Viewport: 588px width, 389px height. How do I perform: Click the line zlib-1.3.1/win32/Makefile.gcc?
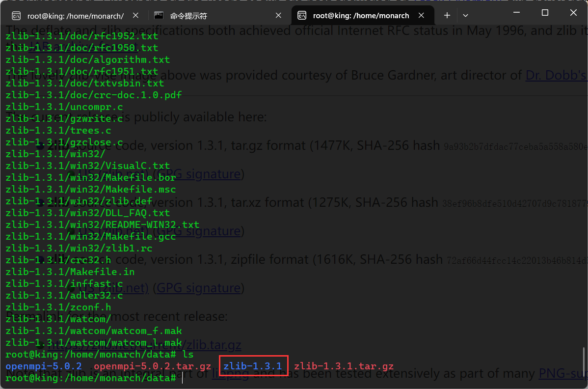pos(91,237)
